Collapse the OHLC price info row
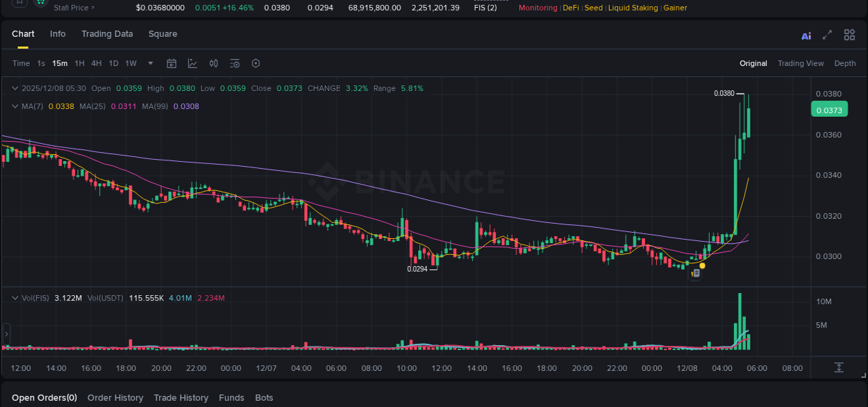Viewport: 868px width, 407px height. [x=15, y=88]
